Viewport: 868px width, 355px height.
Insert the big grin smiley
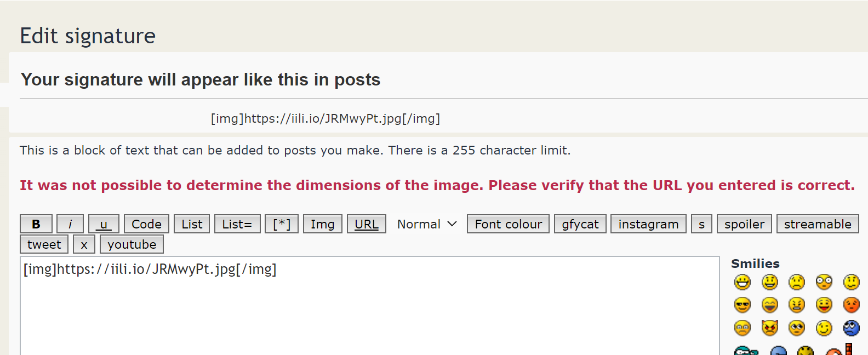(743, 282)
